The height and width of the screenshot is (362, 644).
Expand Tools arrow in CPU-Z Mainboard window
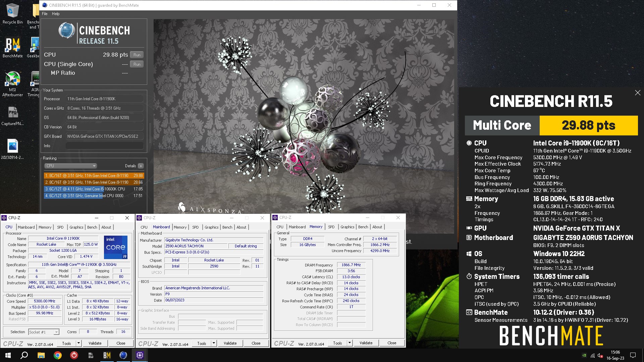point(214,344)
